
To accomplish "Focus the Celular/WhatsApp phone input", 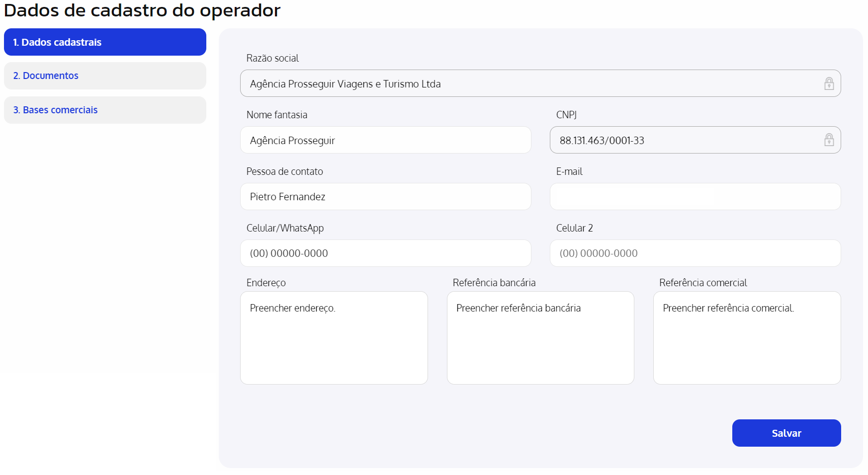I will click(x=385, y=253).
